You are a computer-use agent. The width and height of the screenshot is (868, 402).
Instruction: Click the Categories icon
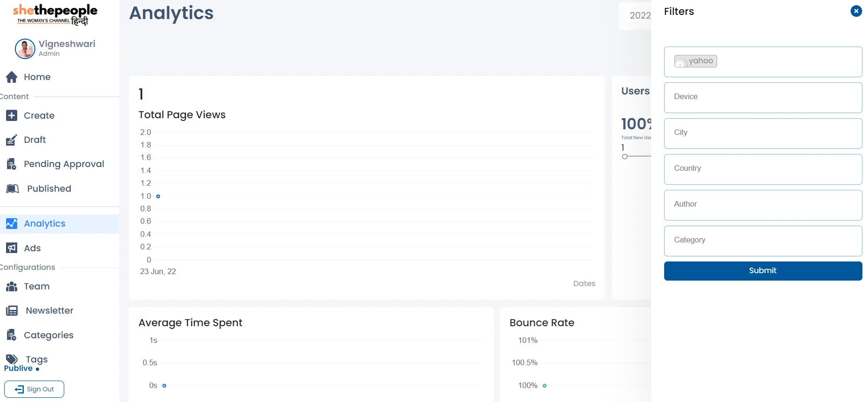click(x=12, y=335)
